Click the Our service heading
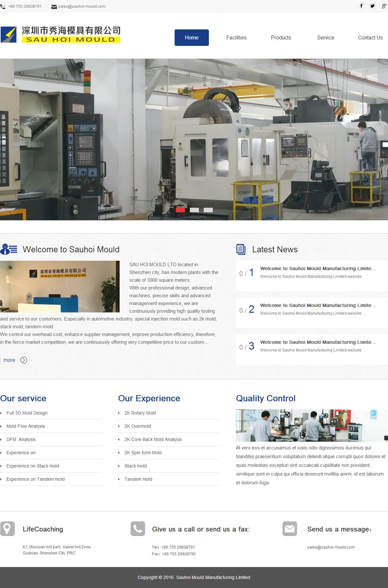This screenshot has width=388, height=588. 23,398
